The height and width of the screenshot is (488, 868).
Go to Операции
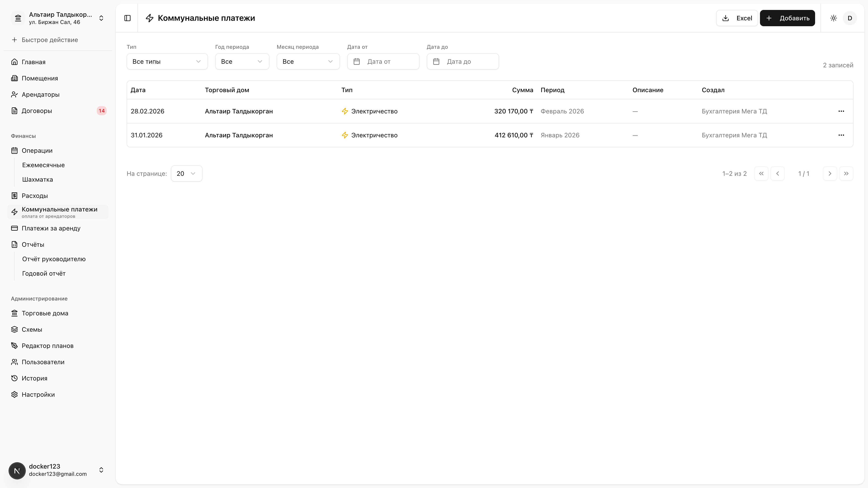click(58, 150)
